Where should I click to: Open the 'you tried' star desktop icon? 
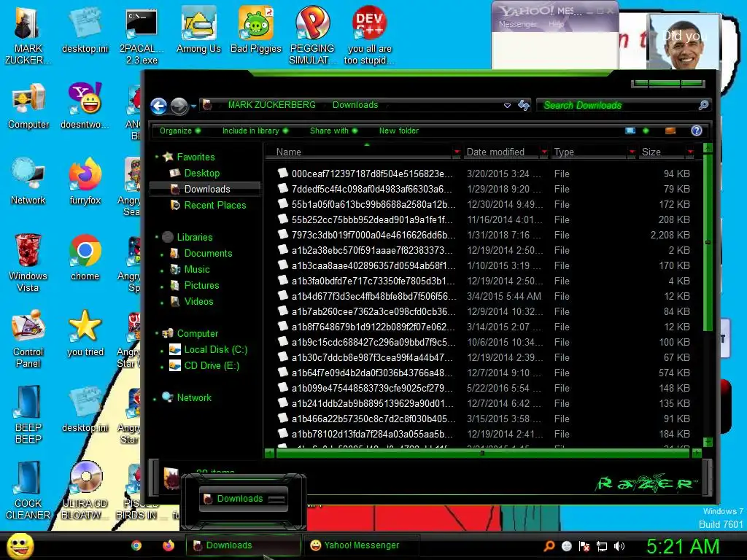[x=85, y=333]
